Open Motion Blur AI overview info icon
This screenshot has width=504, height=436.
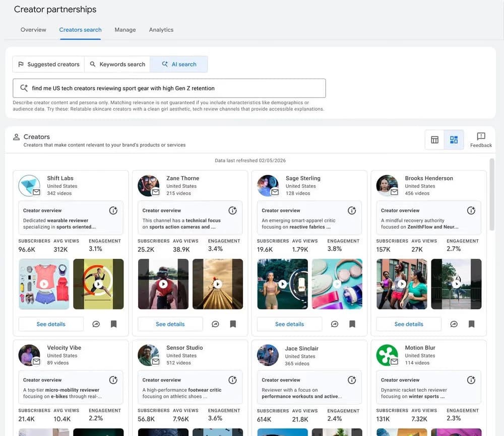point(471,380)
